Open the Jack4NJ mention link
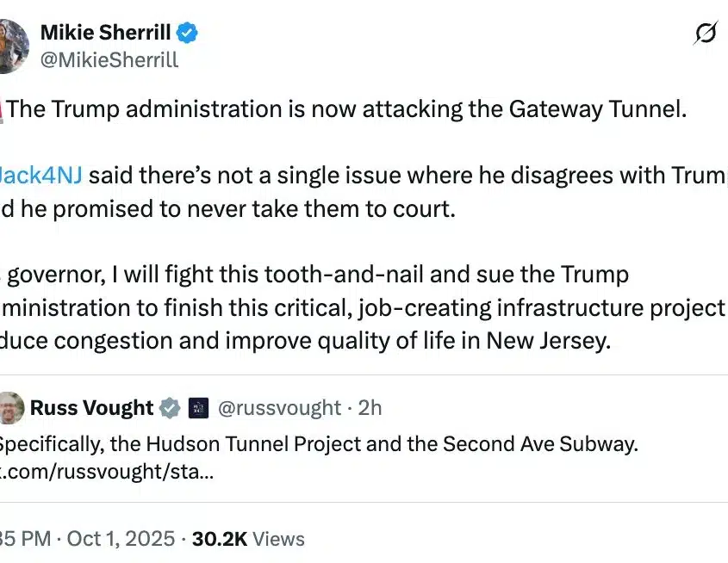 (x=41, y=176)
